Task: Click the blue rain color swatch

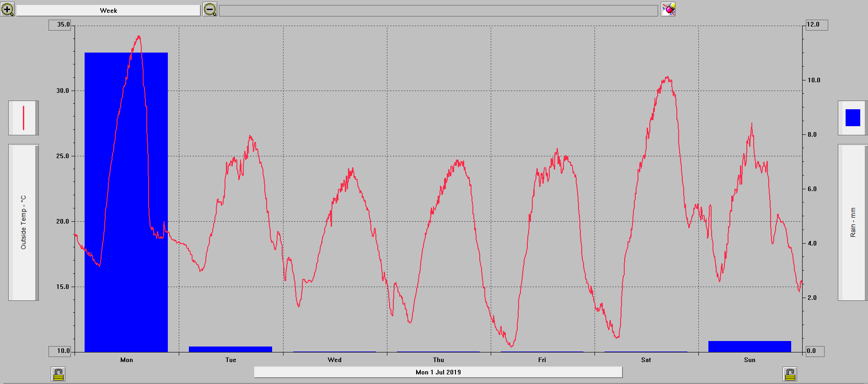Action: [x=852, y=118]
